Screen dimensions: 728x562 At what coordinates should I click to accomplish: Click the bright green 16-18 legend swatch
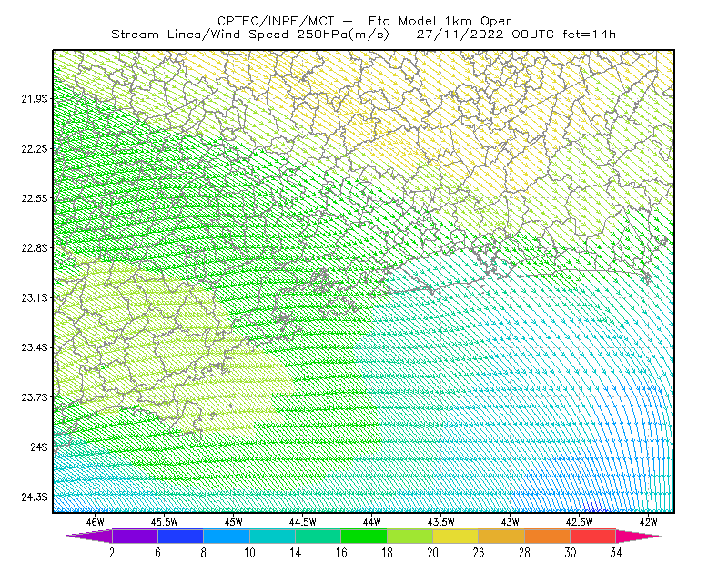[363, 536]
